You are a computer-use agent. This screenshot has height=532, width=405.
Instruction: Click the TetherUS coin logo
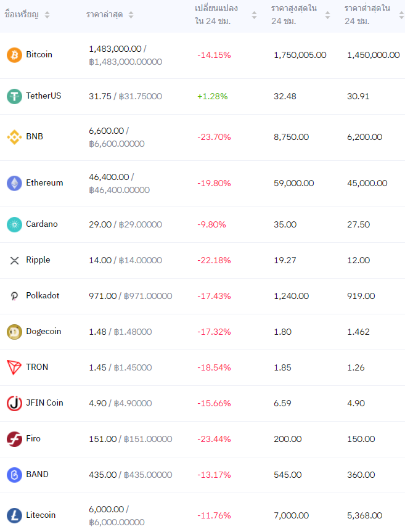pyautogui.click(x=14, y=96)
